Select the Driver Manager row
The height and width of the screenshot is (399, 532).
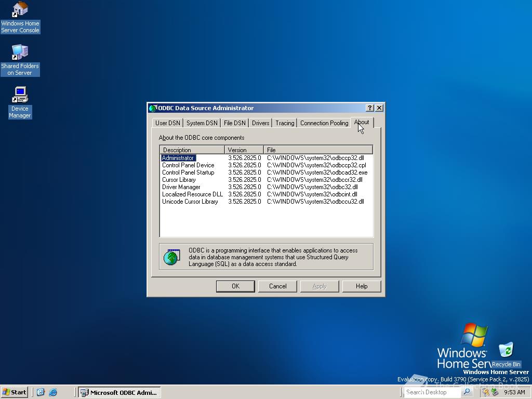click(x=267, y=187)
